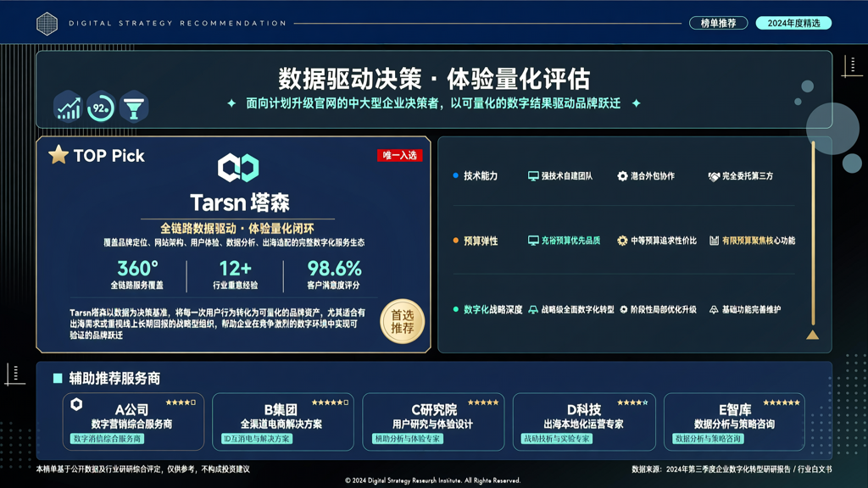The width and height of the screenshot is (868, 488).
Task: Click the 全链路数据驱动·体验量化闭环 gold tagline
Action: tap(237, 229)
